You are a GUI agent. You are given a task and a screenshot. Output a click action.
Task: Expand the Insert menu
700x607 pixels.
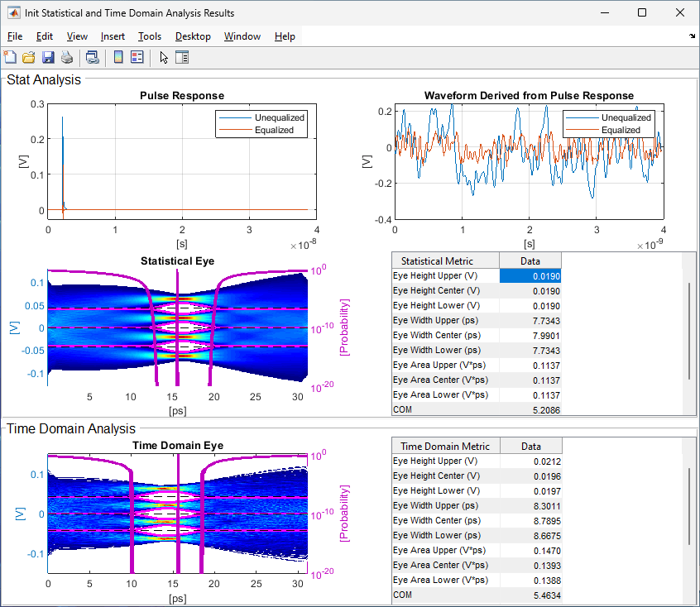(113, 36)
